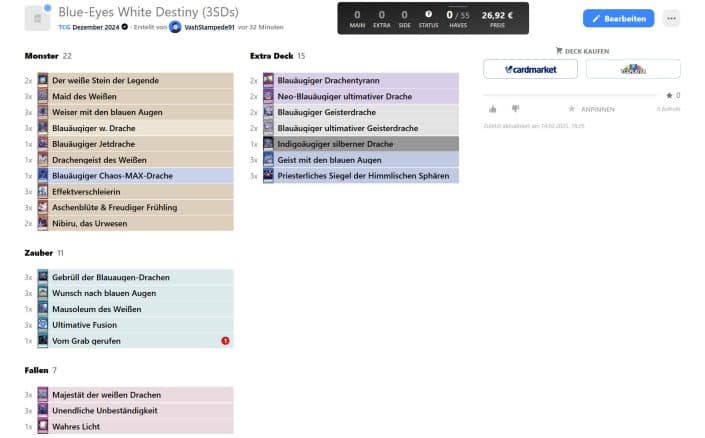Click the Vom Grab gerufen card name
Screen dimensions: 705x438
coord(86,341)
